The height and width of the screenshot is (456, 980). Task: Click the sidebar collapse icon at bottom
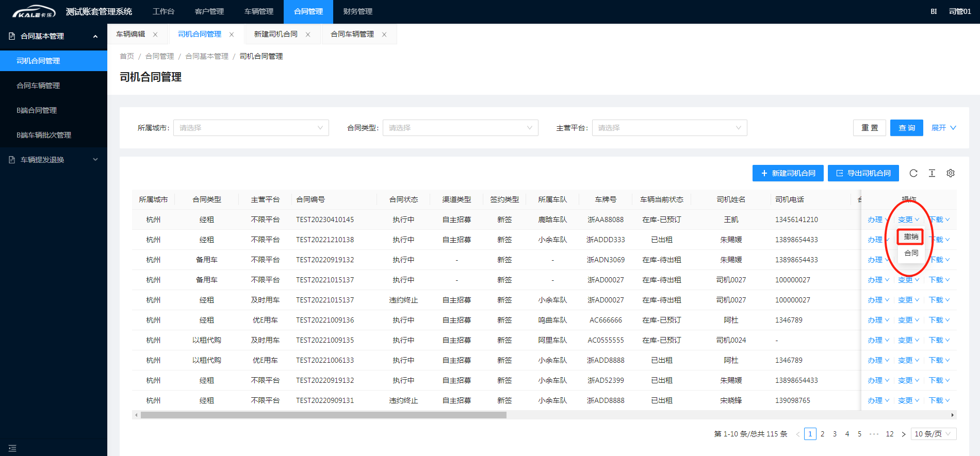(12, 448)
